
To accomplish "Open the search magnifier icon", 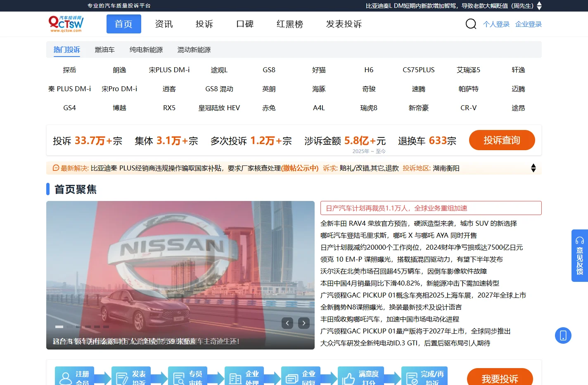I will click(x=471, y=24).
